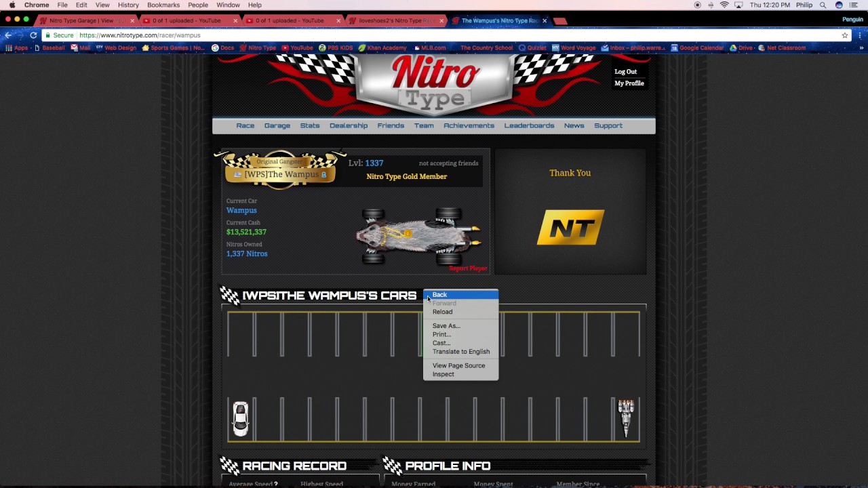Viewport: 868px width, 488px height.
Task: Click the gold NT badge
Action: pyautogui.click(x=570, y=227)
